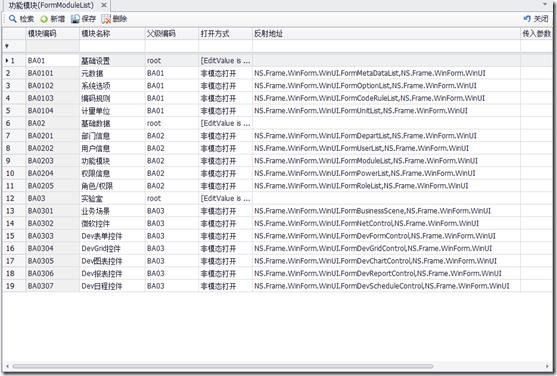Click the 实验室 cell
Viewport: 557px width, 376px height.
[112, 198]
